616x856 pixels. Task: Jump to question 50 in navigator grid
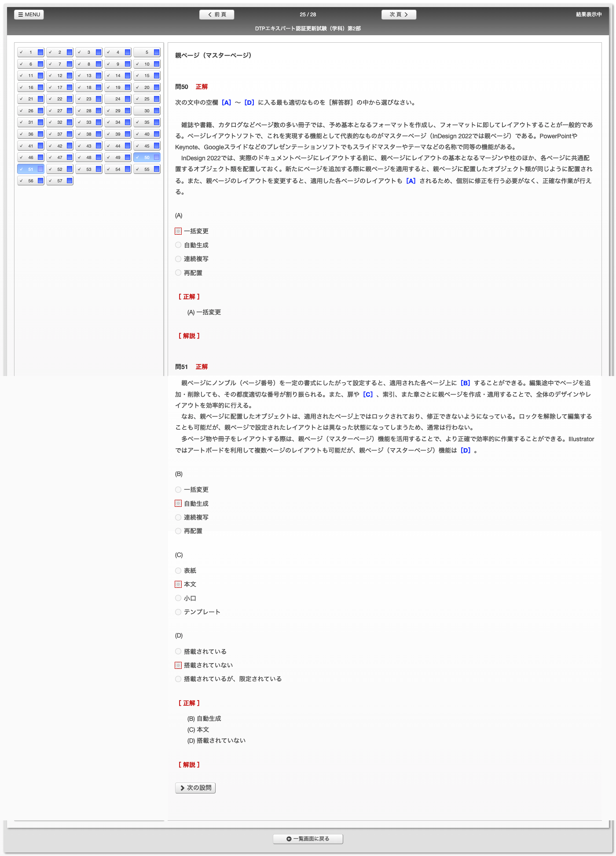pyautogui.click(x=147, y=158)
